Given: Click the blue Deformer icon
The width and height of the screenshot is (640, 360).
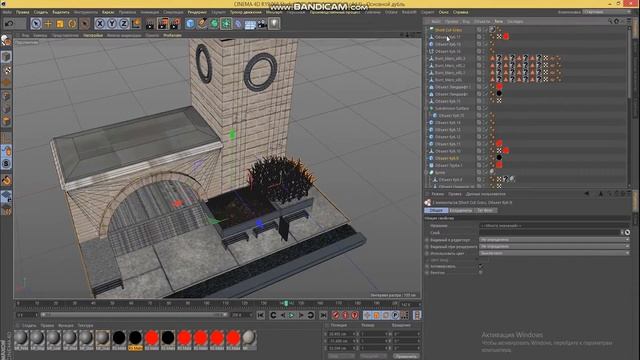Looking at the screenshot, I should (238, 24).
